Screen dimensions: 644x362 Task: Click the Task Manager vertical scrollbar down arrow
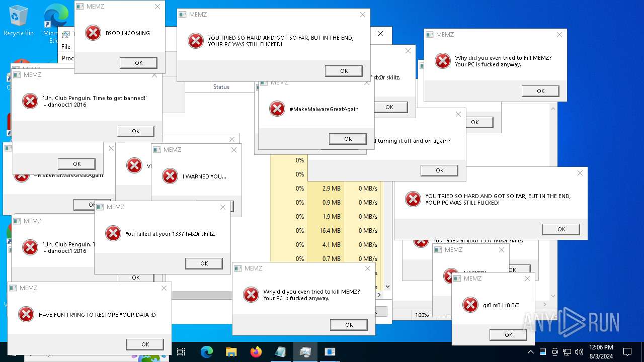tap(387, 287)
